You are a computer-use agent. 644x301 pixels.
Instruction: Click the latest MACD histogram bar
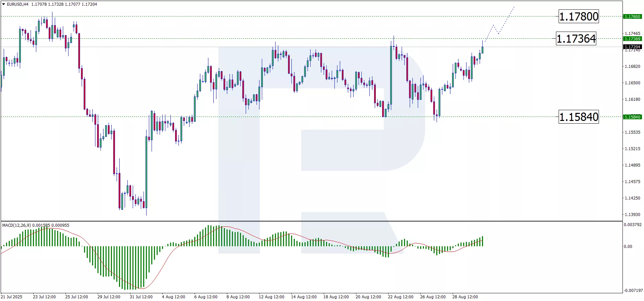point(483,241)
